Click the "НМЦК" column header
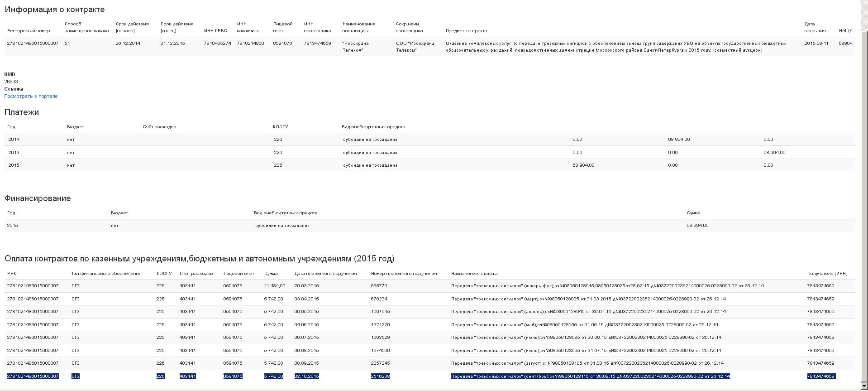Screen dimensions: 868x391 click(845, 31)
